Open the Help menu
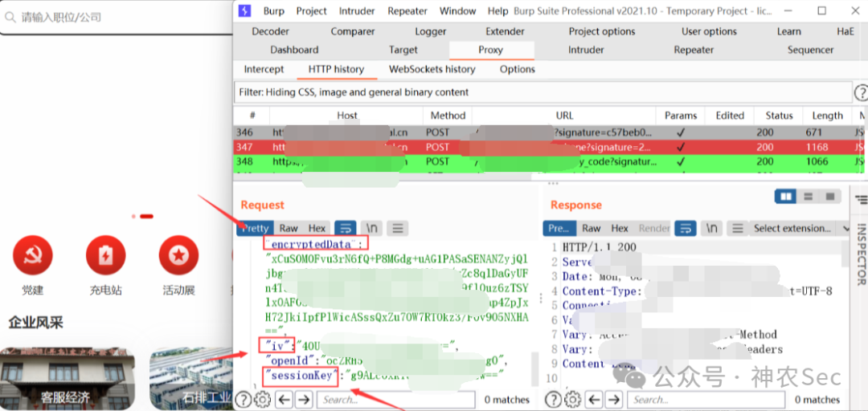Viewport: 868px width, 411px height. coord(497,11)
